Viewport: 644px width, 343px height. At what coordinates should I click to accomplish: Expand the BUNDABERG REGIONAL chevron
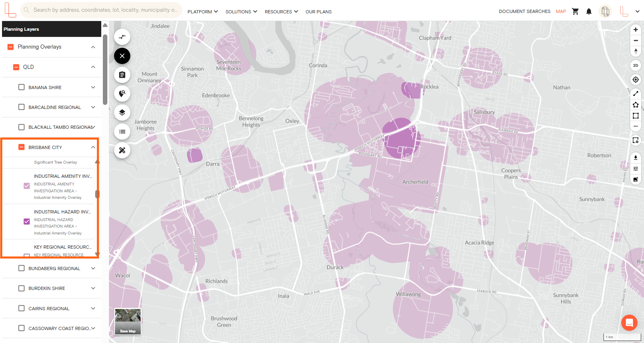(x=93, y=268)
